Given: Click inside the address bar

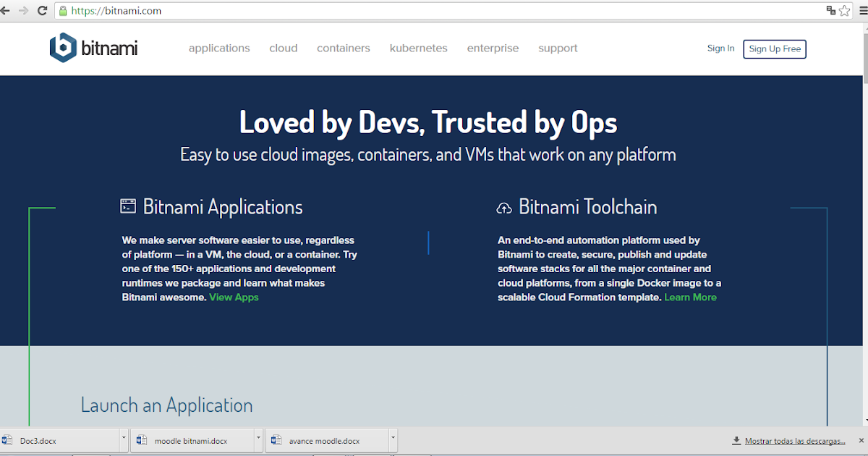Looking at the screenshot, I should (289, 11).
